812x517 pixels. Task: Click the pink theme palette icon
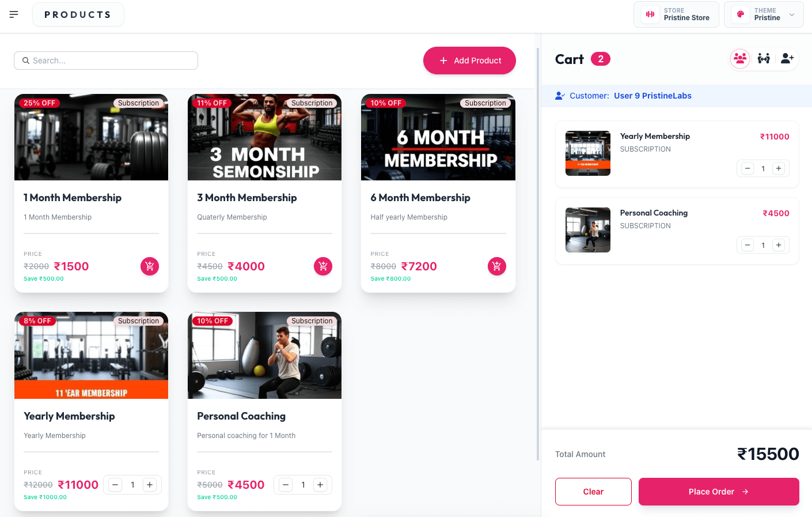[x=739, y=14]
